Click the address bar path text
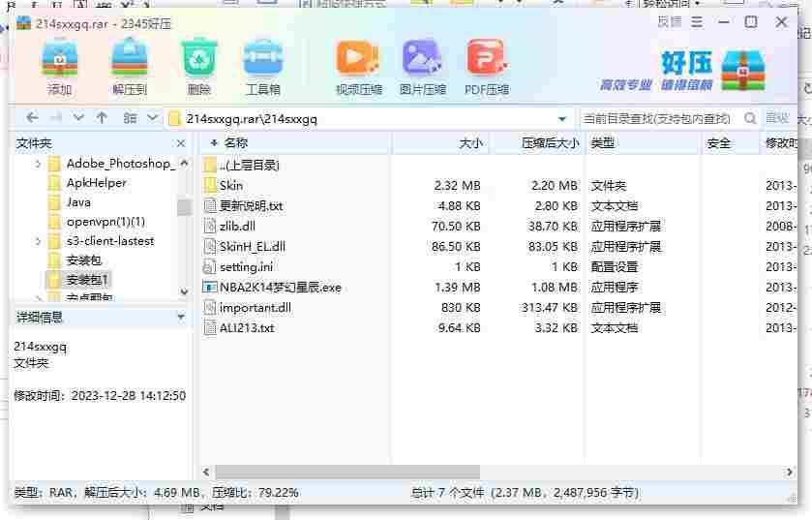Viewport: 812px width, 520px height. 252,119
